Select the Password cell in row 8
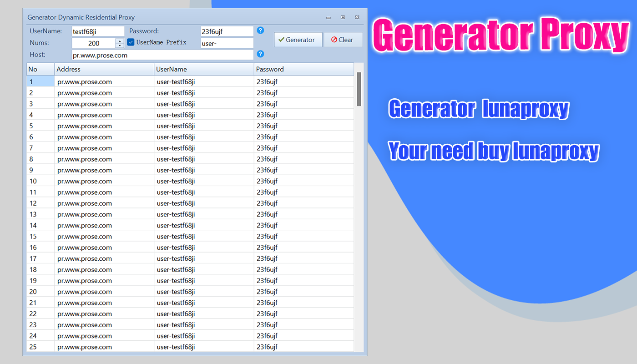The image size is (637, 364). (304, 159)
